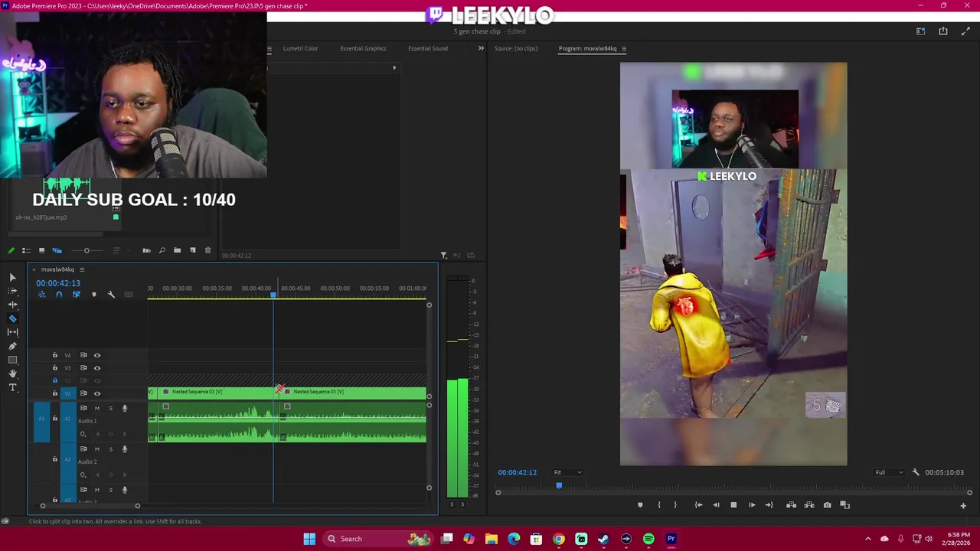This screenshot has height=551, width=980.
Task: Open the Source (no clips) tab
Action: (x=516, y=48)
